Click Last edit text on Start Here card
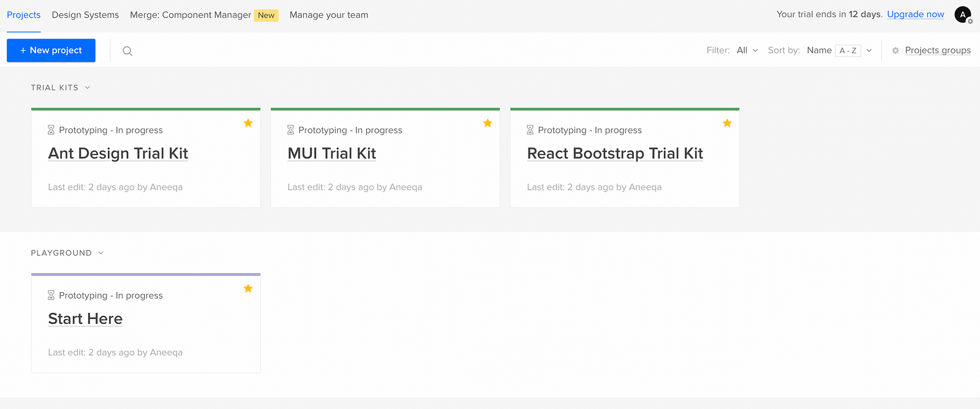Image resolution: width=980 pixels, height=409 pixels. click(115, 352)
